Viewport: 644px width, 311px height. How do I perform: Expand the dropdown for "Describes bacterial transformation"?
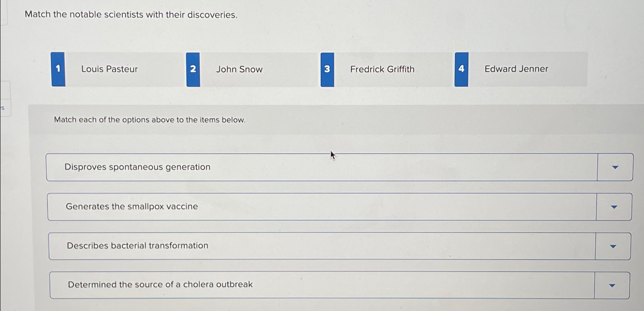tap(612, 246)
